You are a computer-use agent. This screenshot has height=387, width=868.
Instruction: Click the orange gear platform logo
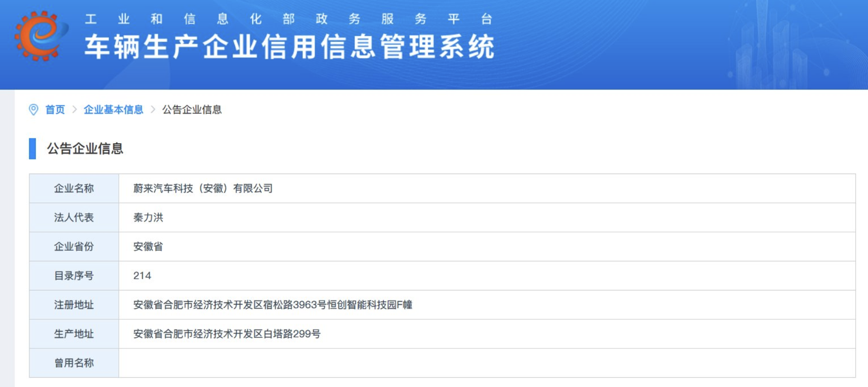pos(41,35)
